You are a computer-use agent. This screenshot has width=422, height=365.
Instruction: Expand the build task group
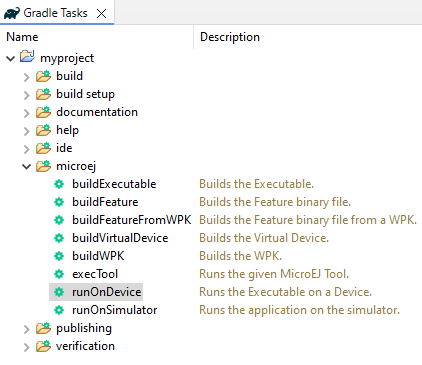(x=27, y=77)
